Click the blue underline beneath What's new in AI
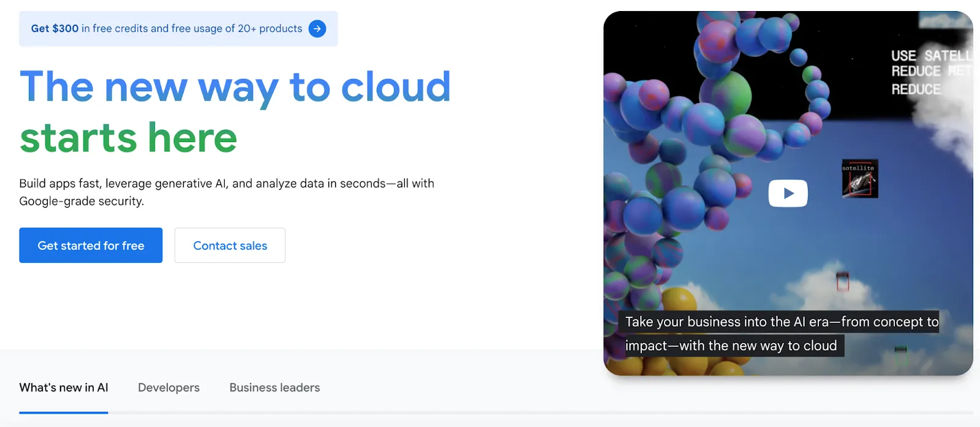 tap(64, 412)
